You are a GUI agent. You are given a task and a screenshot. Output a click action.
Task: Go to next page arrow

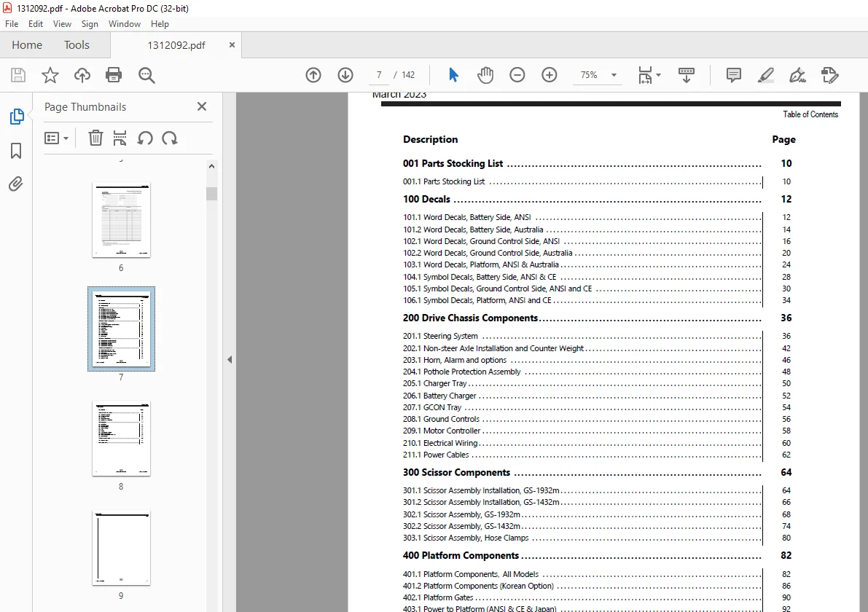point(345,75)
